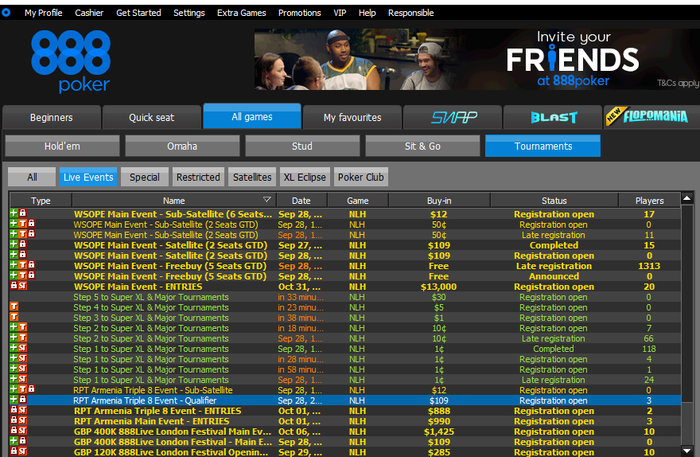Viewport: 700px width, 457px height.
Task: Open the Invite your Friends banner
Action: tap(477, 59)
